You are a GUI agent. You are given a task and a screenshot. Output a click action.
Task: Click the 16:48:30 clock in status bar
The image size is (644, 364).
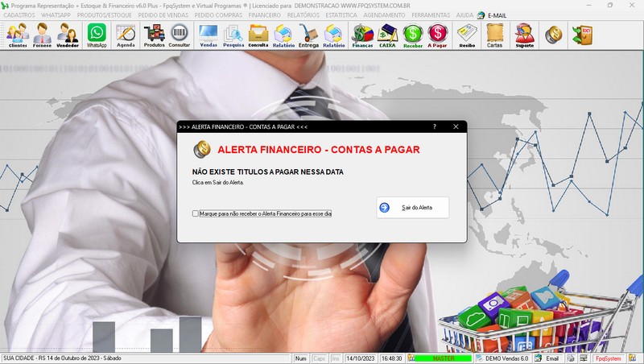click(x=391, y=358)
